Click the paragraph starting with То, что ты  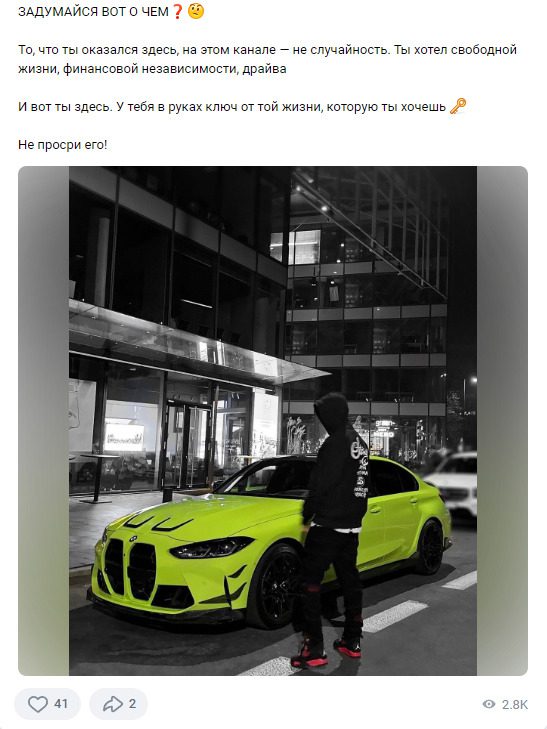coord(267,59)
